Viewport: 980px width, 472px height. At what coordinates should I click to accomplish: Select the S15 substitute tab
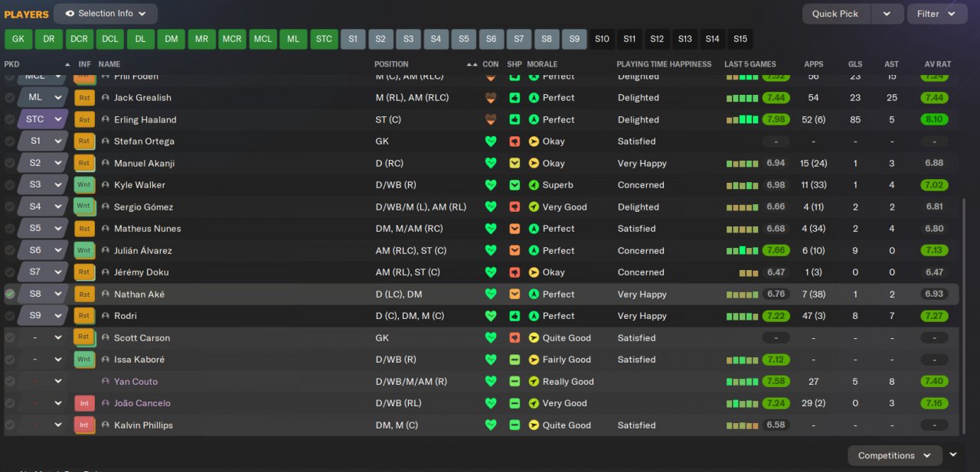[740, 39]
